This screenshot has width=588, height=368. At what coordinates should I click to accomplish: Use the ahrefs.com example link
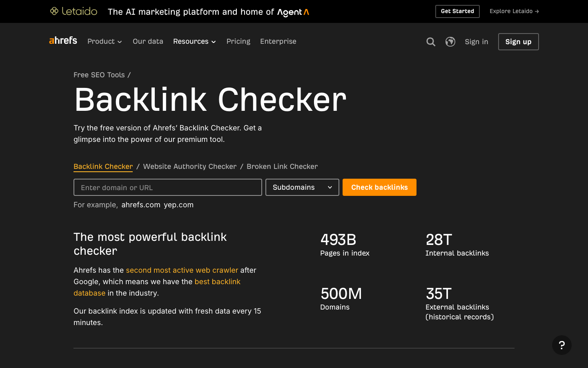(141, 205)
